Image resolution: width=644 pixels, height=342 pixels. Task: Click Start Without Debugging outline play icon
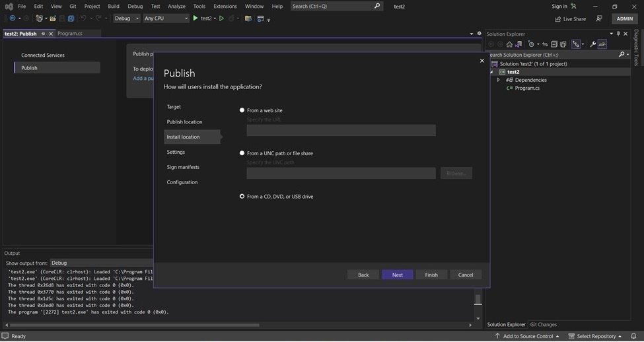tap(221, 18)
